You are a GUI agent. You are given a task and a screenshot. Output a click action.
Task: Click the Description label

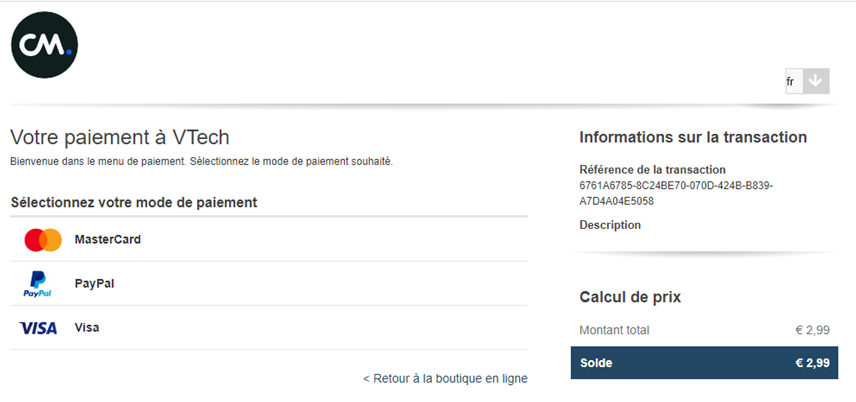610,224
